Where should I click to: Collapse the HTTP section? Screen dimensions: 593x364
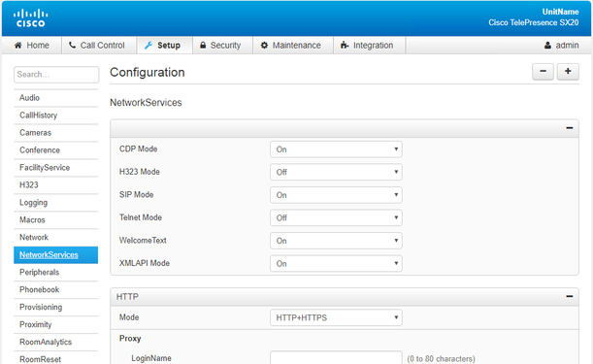coord(570,296)
